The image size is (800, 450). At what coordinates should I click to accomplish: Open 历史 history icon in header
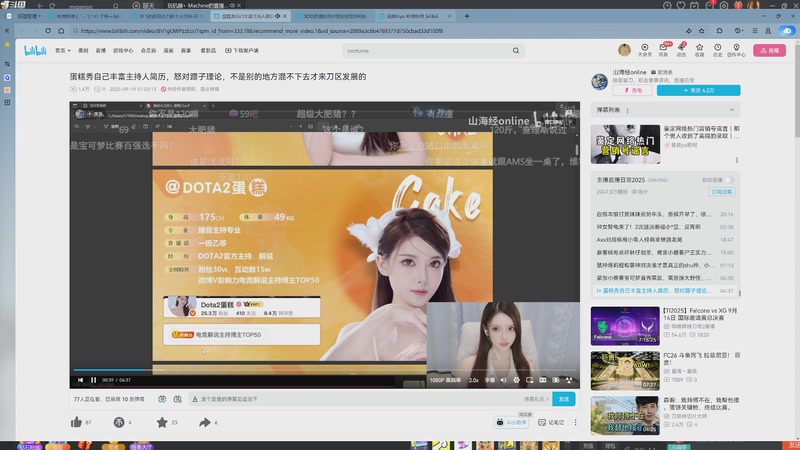pos(717,50)
